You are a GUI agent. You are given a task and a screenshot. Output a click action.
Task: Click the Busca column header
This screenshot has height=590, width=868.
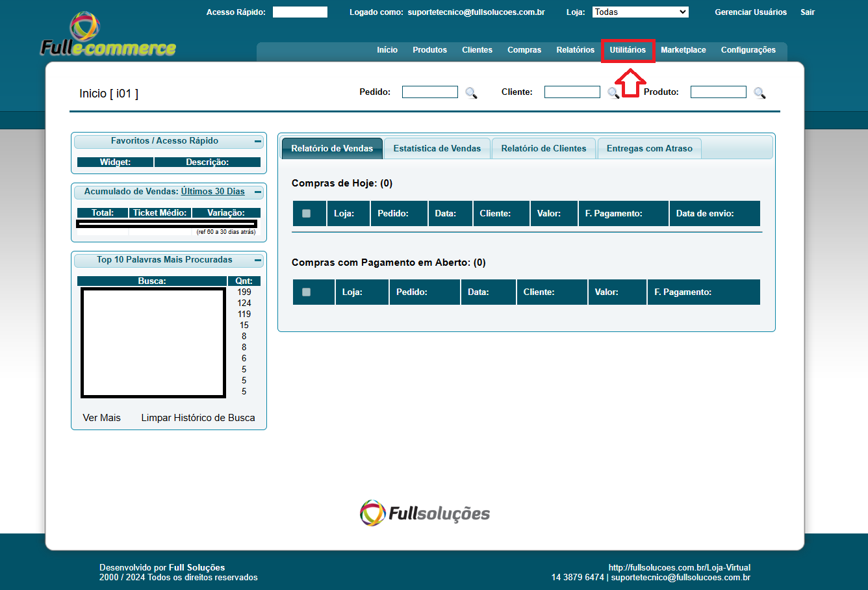[152, 281]
